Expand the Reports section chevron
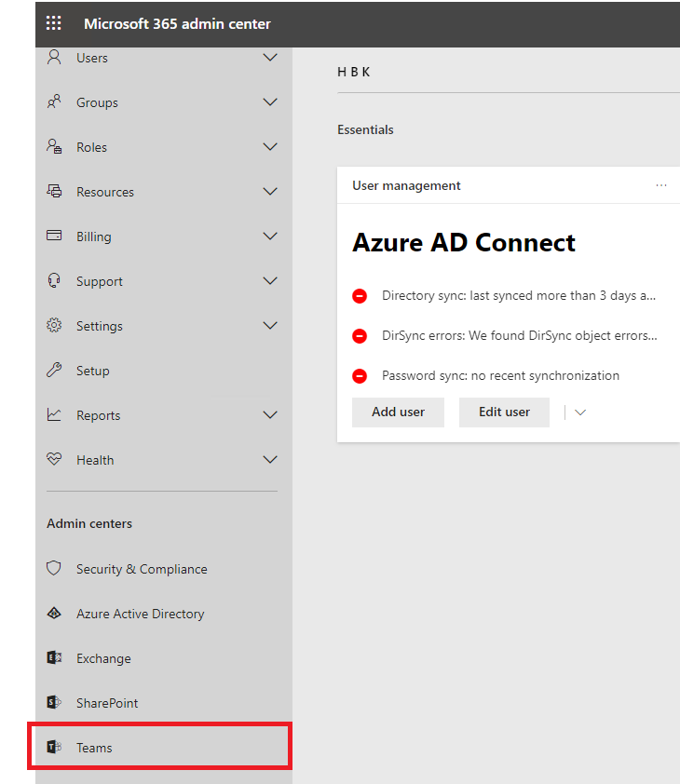Image resolution: width=680 pixels, height=784 pixels. pyautogui.click(x=270, y=415)
